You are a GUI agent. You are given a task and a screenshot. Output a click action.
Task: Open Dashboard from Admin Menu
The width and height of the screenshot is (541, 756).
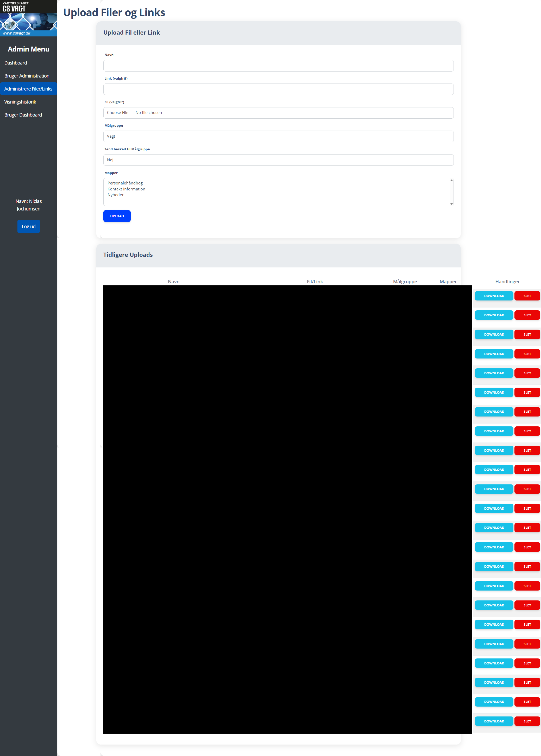coord(16,63)
